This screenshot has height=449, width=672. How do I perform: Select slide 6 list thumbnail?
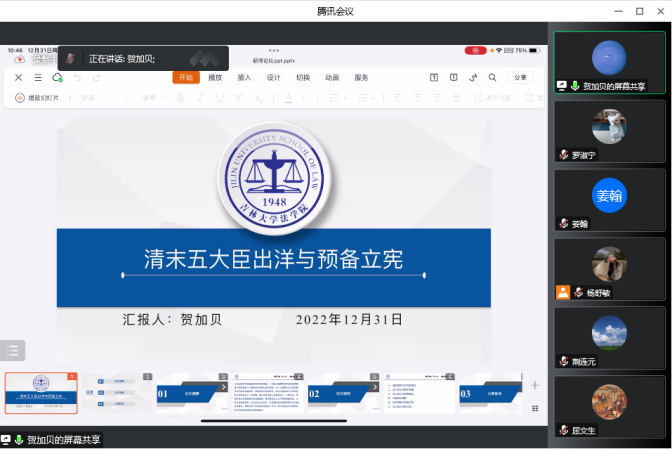pos(419,393)
